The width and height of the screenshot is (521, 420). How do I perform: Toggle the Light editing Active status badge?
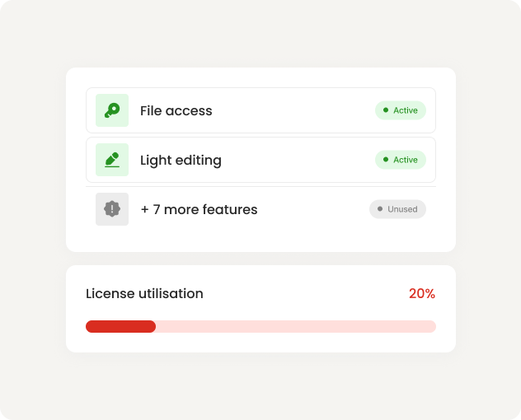(x=401, y=160)
